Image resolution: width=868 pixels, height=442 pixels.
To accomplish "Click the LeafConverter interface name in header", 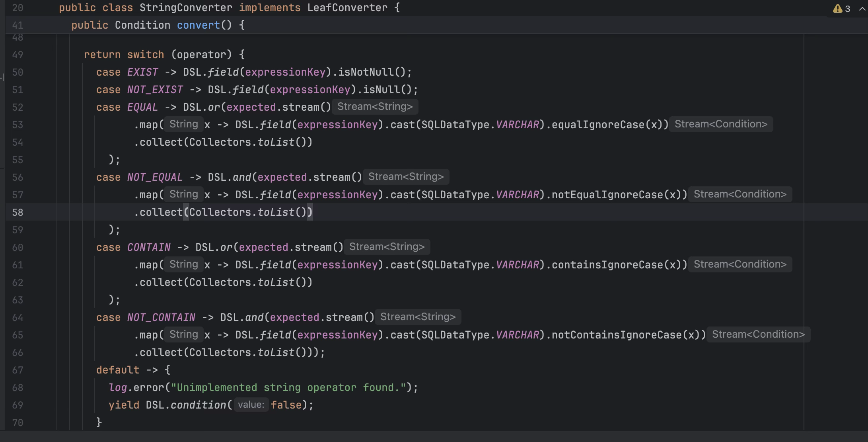I will pyautogui.click(x=347, y=8).
